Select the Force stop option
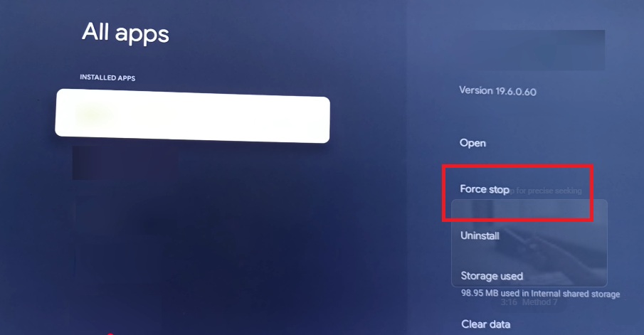 click(484, 189)
